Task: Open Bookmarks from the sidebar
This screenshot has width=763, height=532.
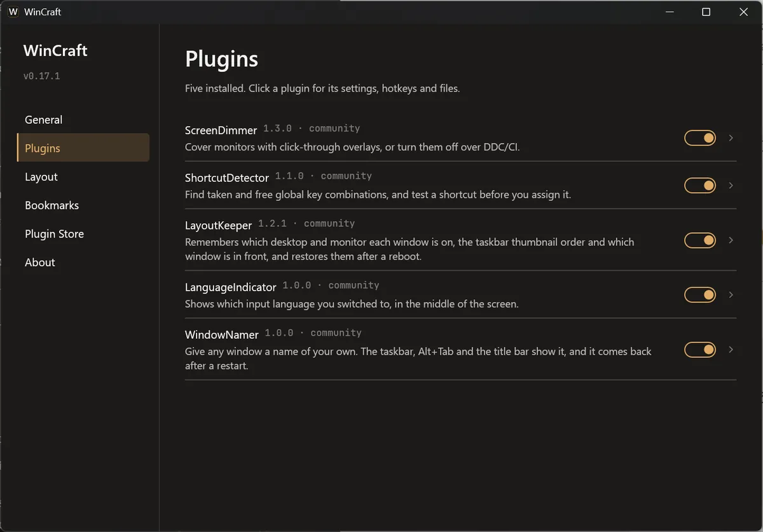Action: [83, 205]
